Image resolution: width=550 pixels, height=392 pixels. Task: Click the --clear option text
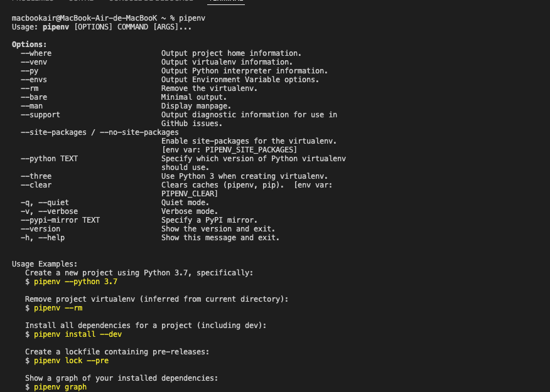[x=36, y=185]
